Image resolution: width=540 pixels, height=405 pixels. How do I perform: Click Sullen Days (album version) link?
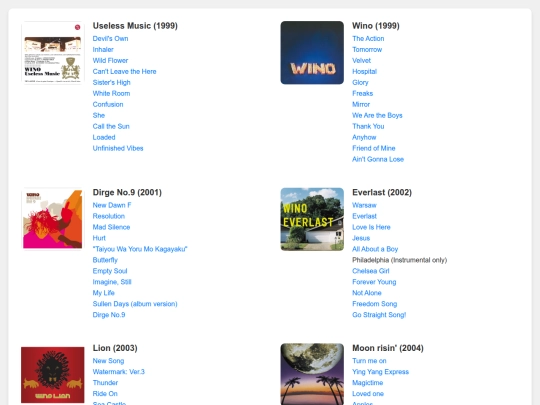135,304
